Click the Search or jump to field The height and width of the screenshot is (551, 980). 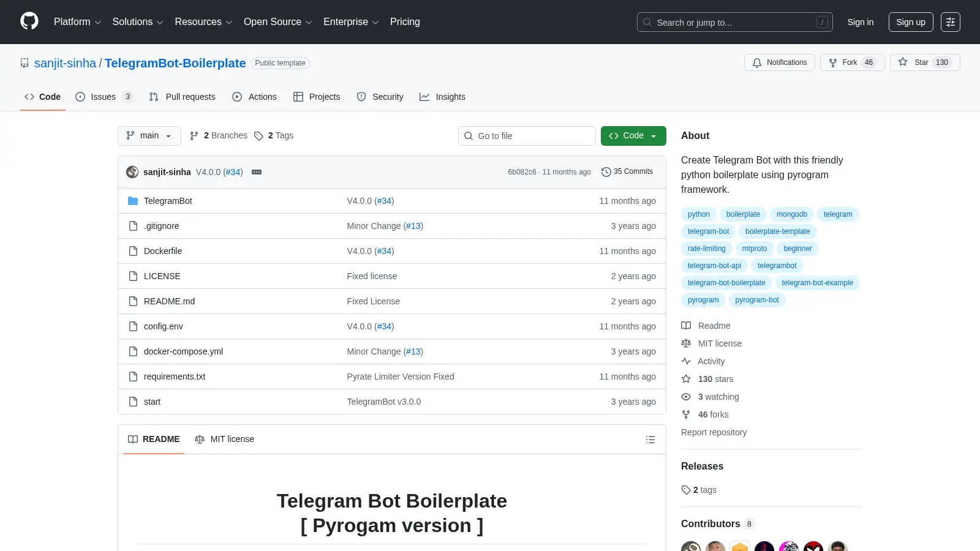pyautogui.click(x=735, y=22)
